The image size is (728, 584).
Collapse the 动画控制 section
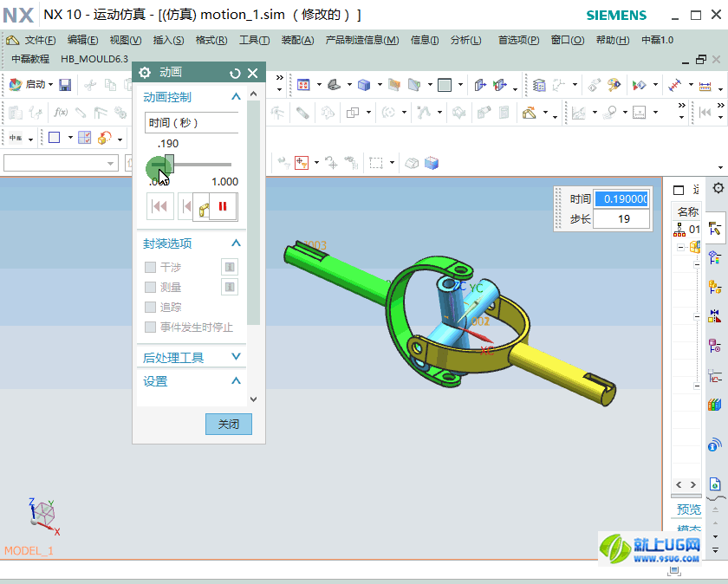click(x=236, y=96)
